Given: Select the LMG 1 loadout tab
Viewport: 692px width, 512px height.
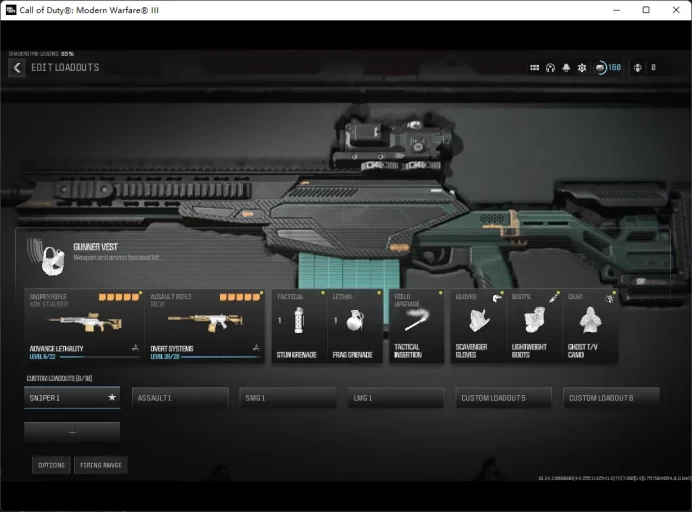Looking at the screenshot, I should [396, 398].
